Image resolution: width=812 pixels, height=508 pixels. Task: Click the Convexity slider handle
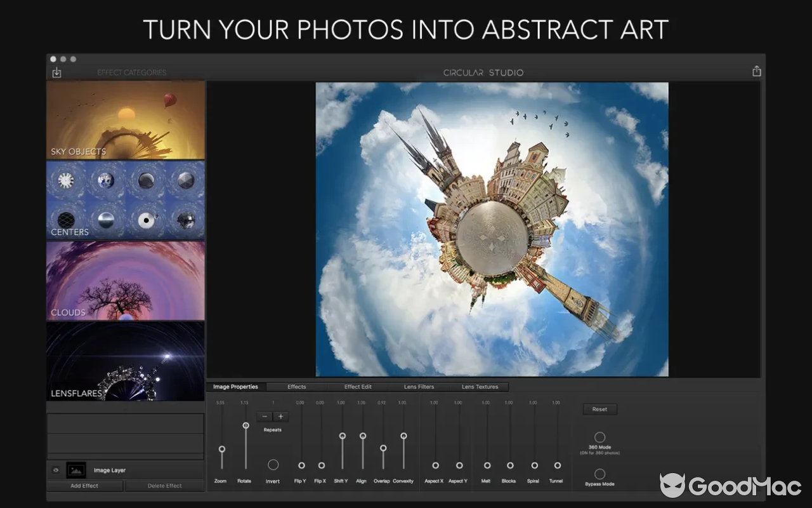[403, 436]
